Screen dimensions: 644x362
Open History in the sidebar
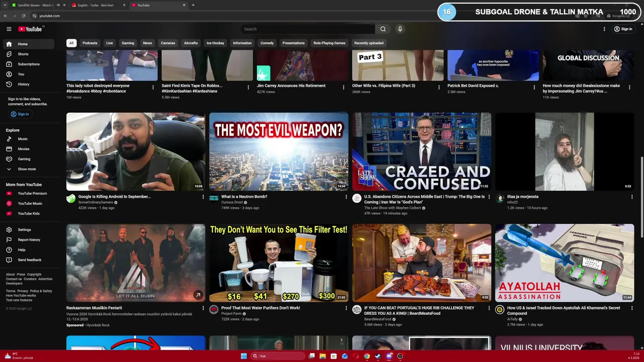click(x=28, y=84)
